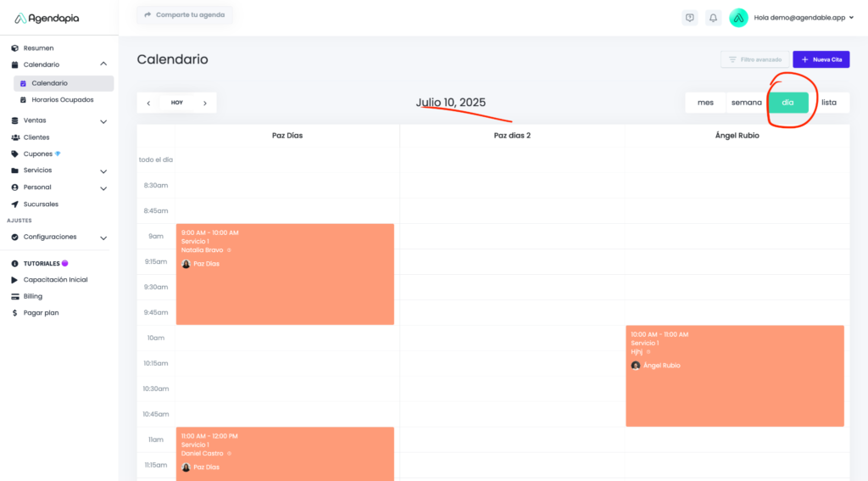Switch calendar to mes view
Image resolution: width=868 pixels, height=481 pixels.
(705, 103)
